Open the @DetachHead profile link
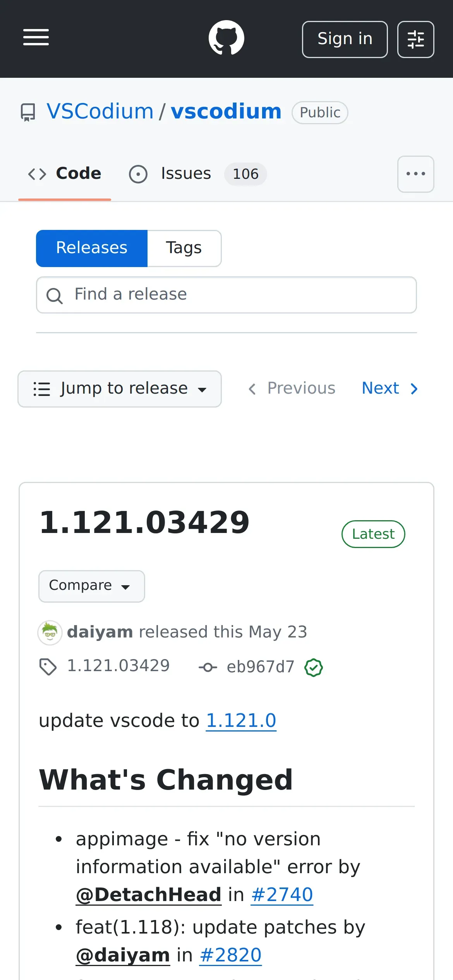Screen dimensions: 453x980 (x=149, y=895)
